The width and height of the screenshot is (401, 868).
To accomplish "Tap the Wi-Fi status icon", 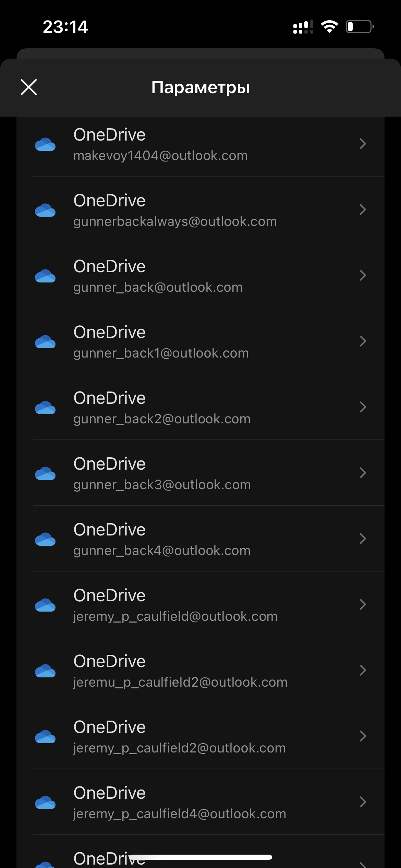I will click(x=329, y=26).
